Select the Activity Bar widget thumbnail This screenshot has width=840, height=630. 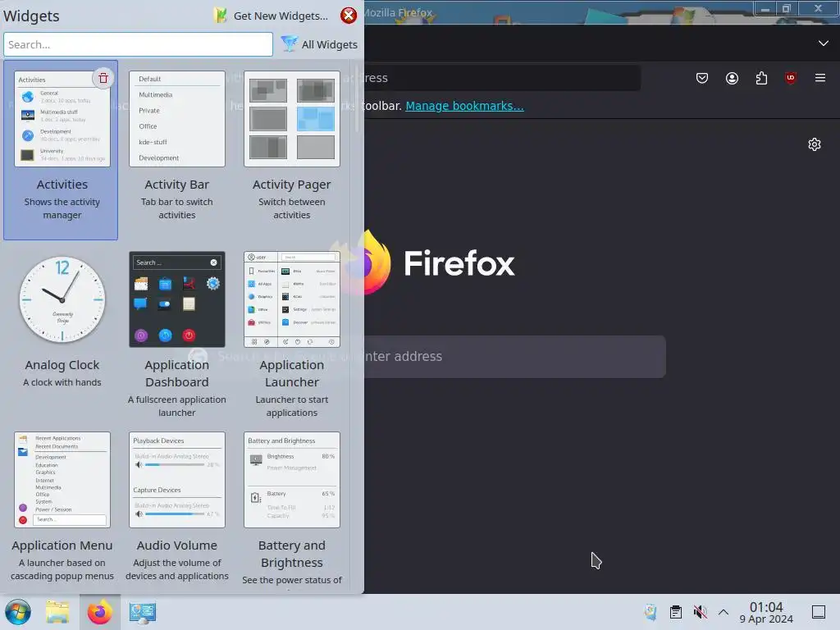coord(177,119)
